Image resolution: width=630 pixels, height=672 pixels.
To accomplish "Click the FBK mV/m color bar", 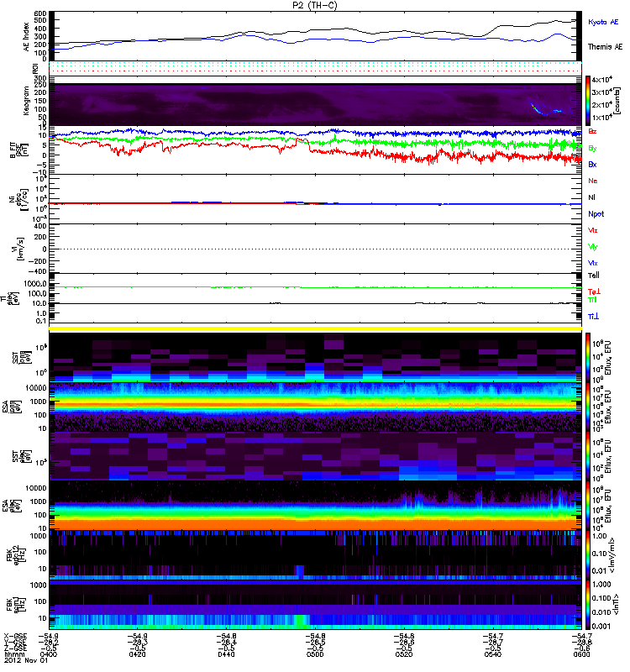I will 588,555.
